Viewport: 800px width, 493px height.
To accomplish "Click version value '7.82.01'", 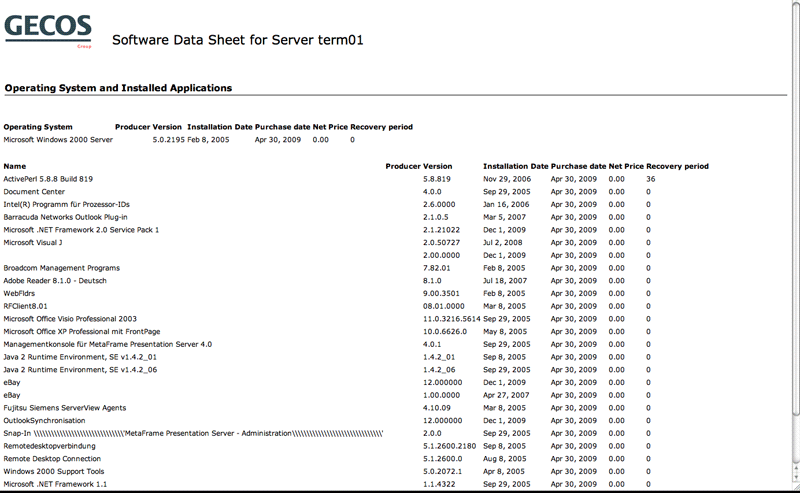I will pos(437,268).
